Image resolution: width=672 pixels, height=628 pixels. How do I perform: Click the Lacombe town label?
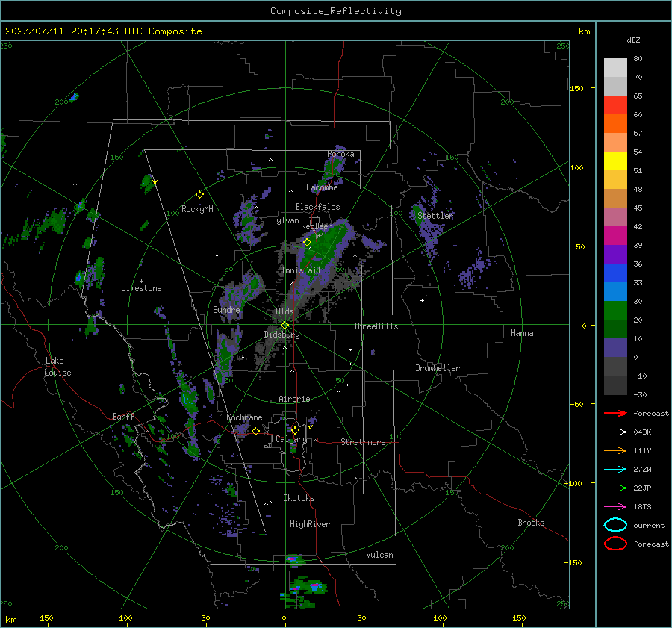tap(322, 187)
